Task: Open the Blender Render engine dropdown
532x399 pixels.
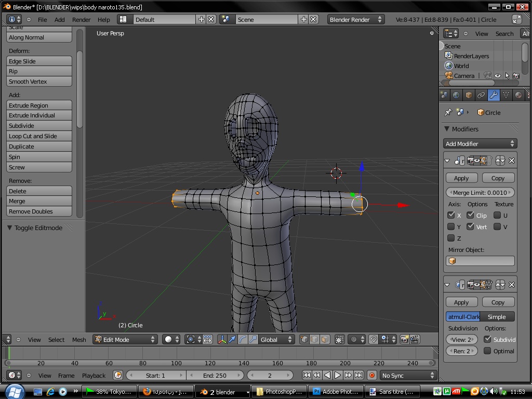Action: [x=355, y=20]
